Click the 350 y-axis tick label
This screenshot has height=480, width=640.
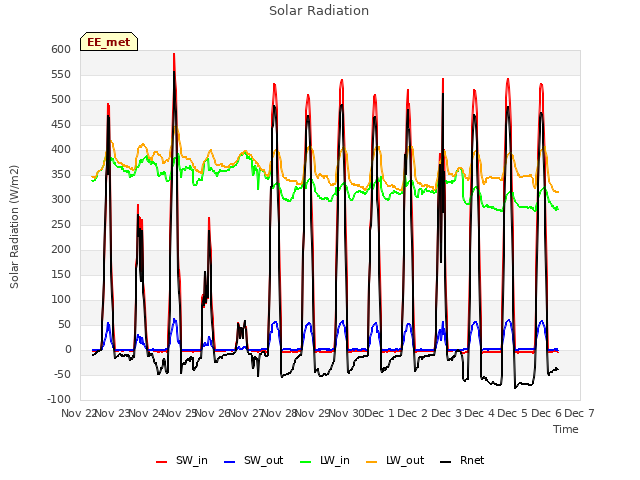point(61,174)
